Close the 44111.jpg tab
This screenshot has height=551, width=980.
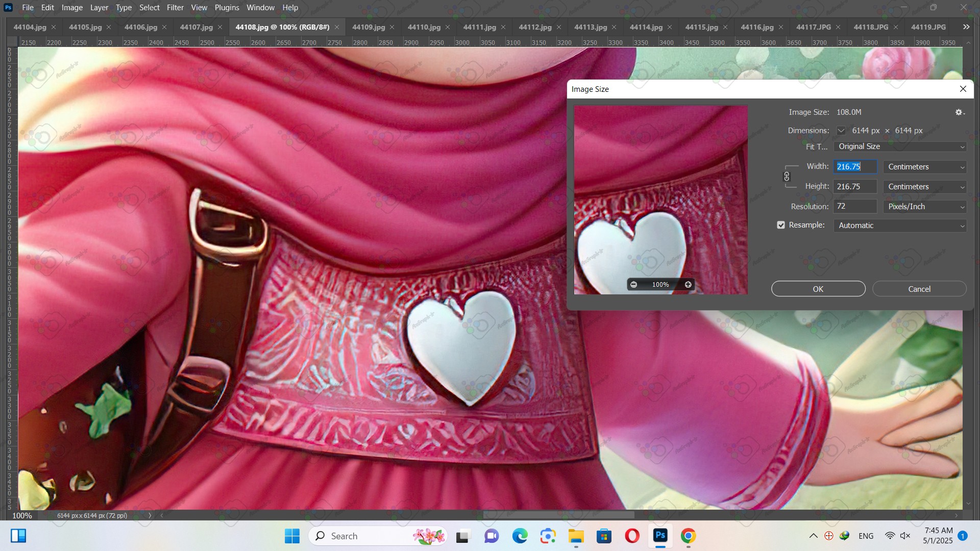[503, 27]
